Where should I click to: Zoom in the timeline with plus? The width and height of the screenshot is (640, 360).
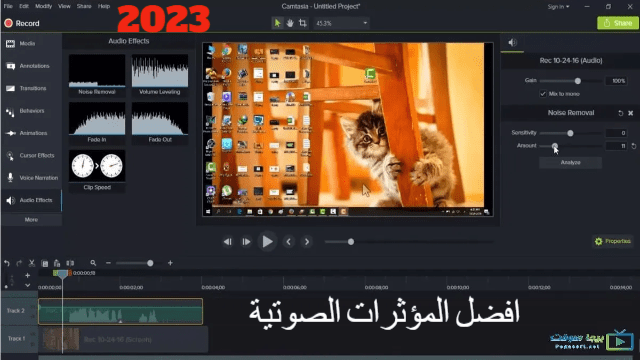click(x=170, y=263)
